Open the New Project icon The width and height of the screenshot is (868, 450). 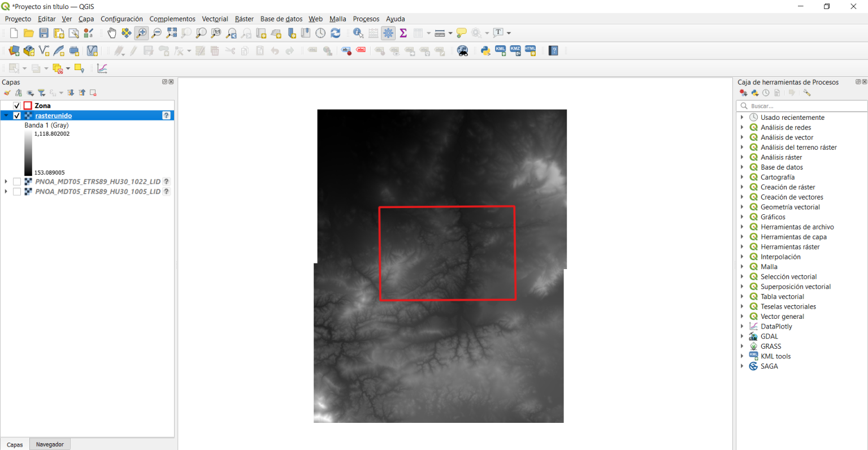pos(13,33)
